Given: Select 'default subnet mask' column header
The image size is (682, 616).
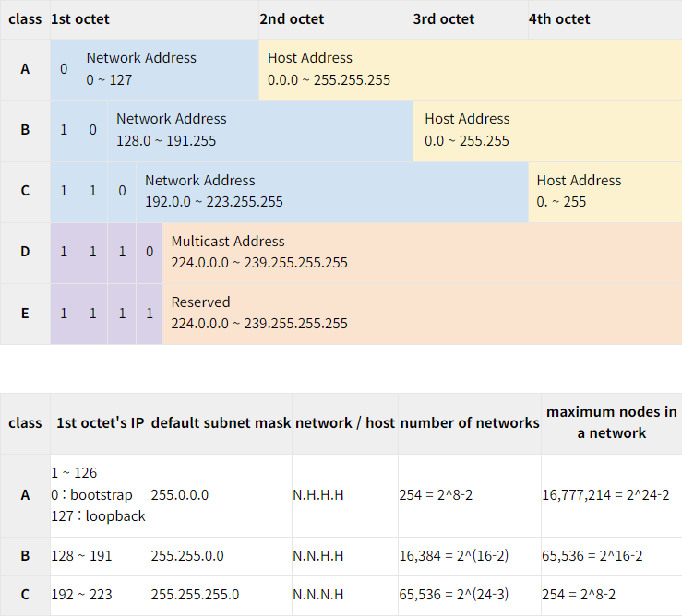Looking at the screenshot, I should (221, 423).
